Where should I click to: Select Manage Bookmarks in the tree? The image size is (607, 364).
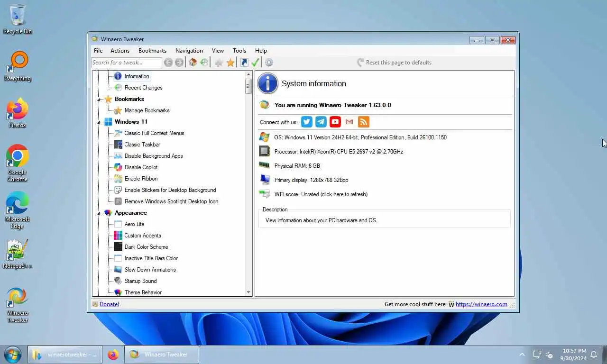[147, 110]
